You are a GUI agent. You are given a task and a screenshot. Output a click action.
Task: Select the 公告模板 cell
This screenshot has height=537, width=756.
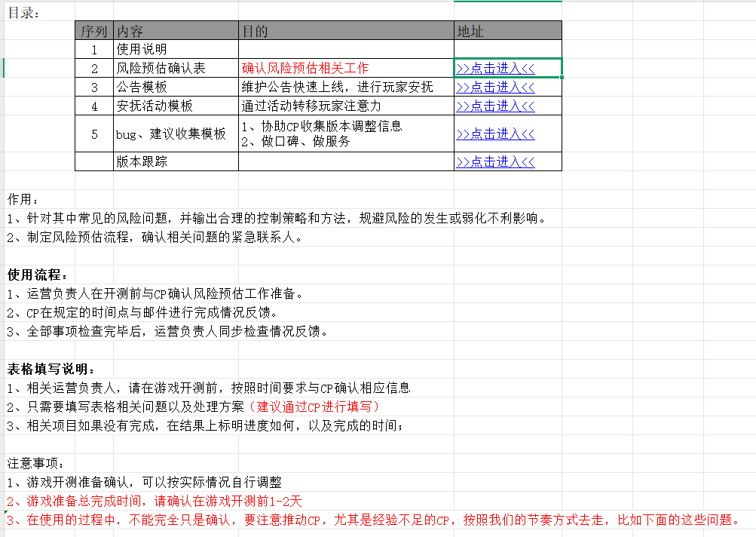(176, 87)
